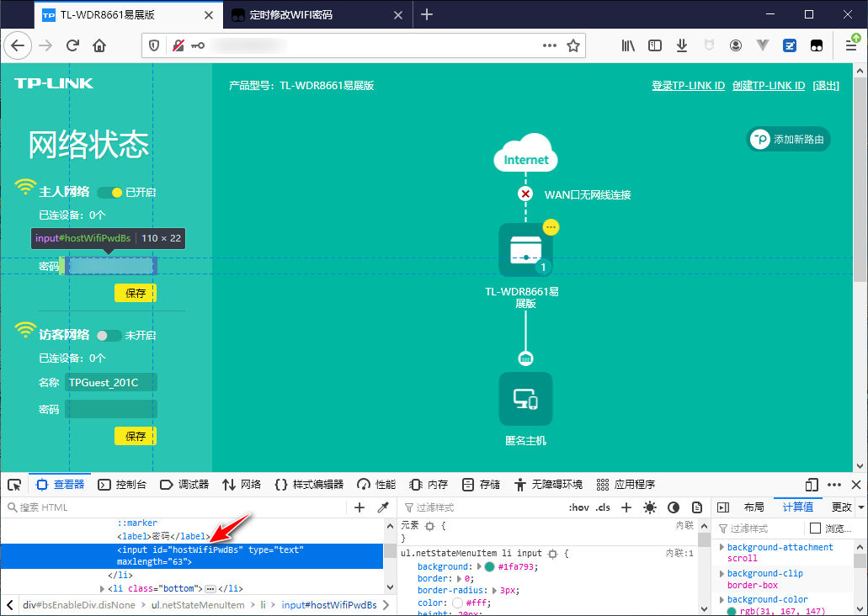Toggle the 主人网络 wireless switch
Image resolution: width=868 pixels, height=616 pixels.
[109, 193]
